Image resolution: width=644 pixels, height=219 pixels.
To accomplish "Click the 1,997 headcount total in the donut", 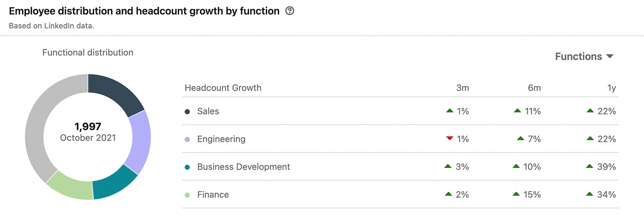I will click(88, 127).
